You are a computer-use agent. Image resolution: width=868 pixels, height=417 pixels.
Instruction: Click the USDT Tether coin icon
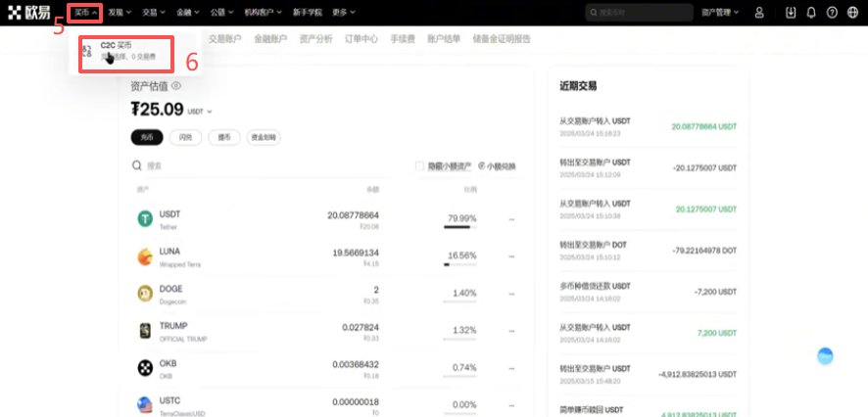click(145, 219)
